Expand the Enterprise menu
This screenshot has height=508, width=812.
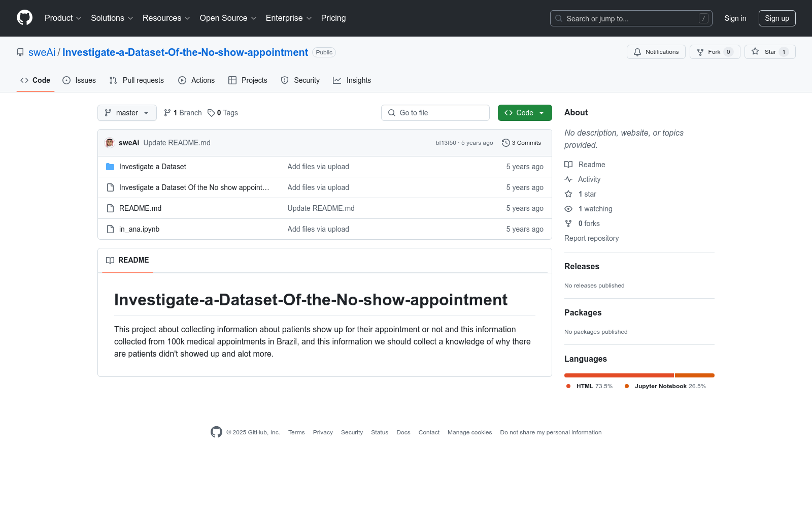(x=289, y=18)
